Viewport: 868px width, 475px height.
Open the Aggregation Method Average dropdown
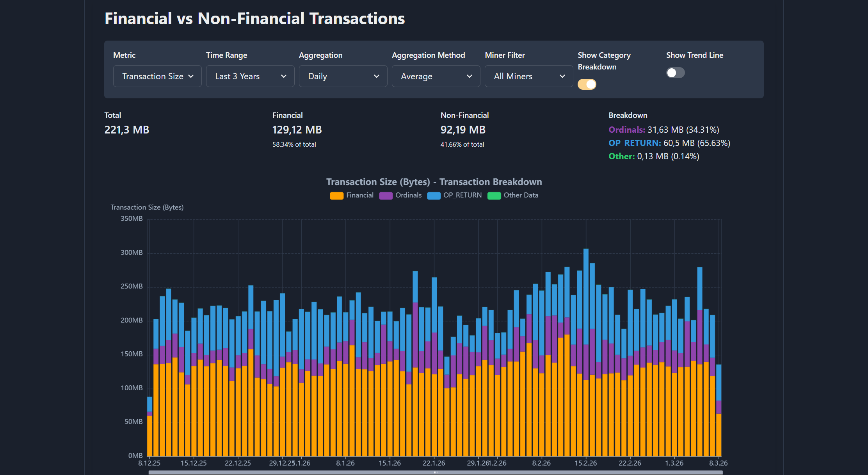[x=436, y=76]
